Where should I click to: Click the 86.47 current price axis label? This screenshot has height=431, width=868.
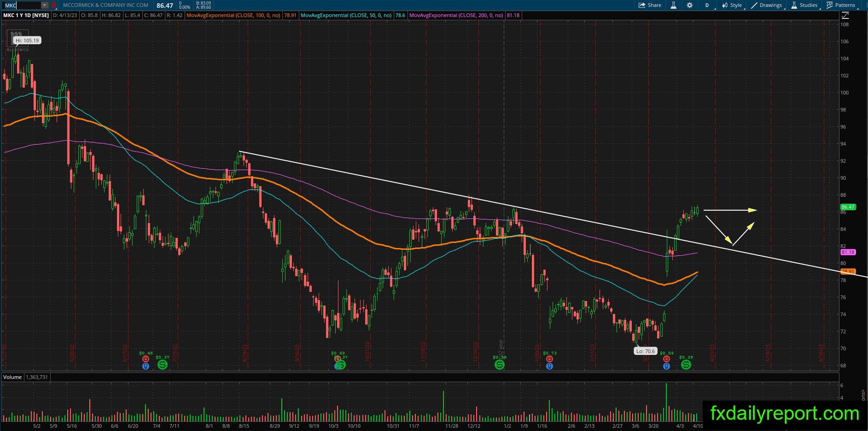click(x=848, y=207)
